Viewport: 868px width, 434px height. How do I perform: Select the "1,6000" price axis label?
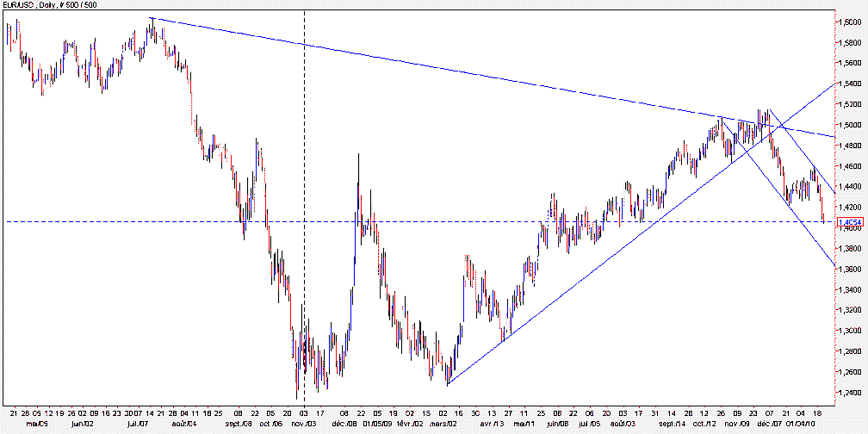click(850, 22)
